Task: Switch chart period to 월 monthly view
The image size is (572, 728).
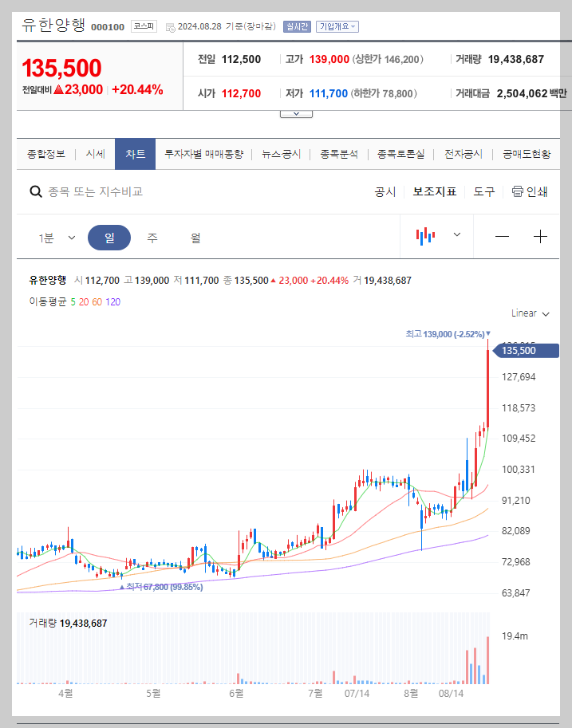Action: (194, 236)
